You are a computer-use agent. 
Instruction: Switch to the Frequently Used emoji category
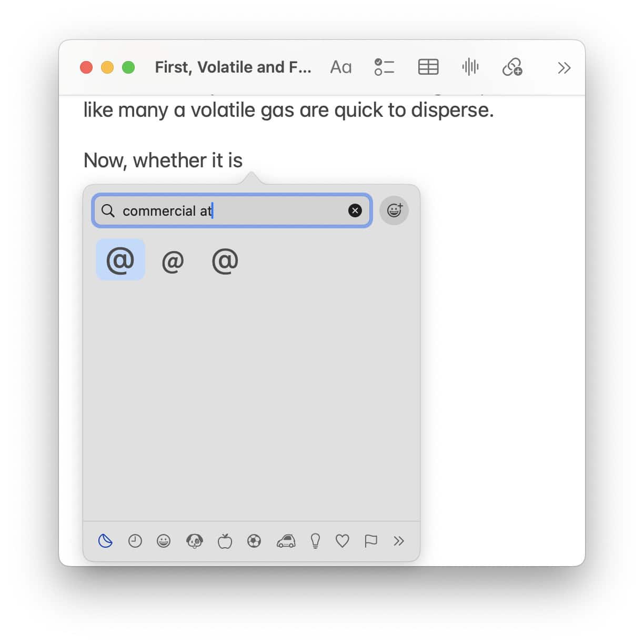(135, 541)
